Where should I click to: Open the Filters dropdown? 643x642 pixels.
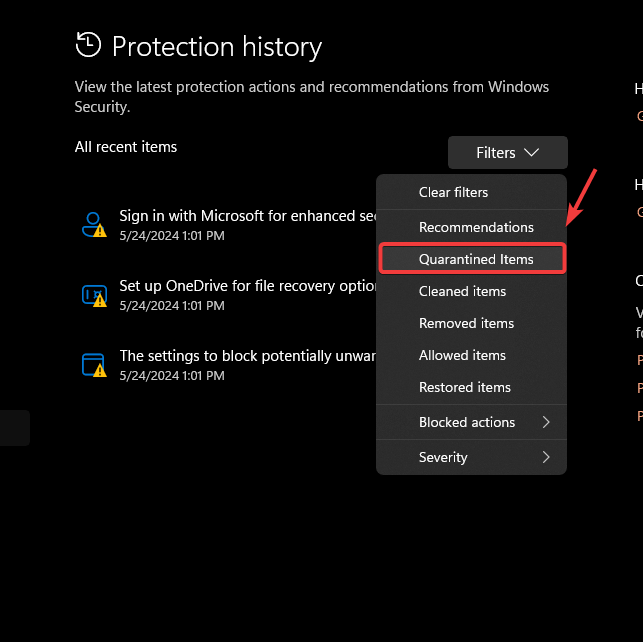pos(507,153)
